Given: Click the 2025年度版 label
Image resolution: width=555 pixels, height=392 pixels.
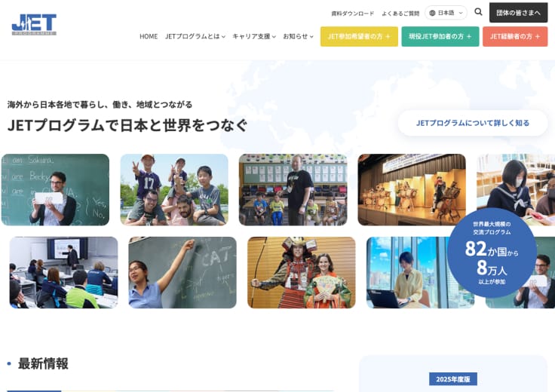Looking at the screenshot, I should point(453,379).
